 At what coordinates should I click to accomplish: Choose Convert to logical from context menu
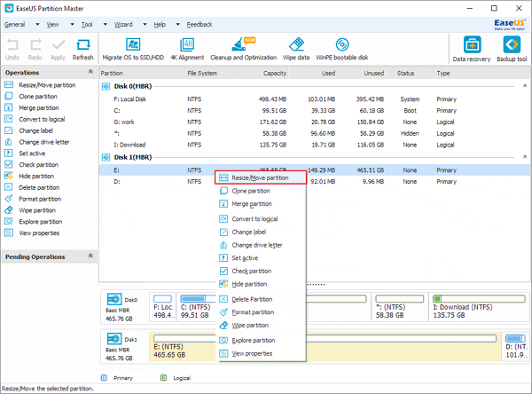(x=261, y=219)
